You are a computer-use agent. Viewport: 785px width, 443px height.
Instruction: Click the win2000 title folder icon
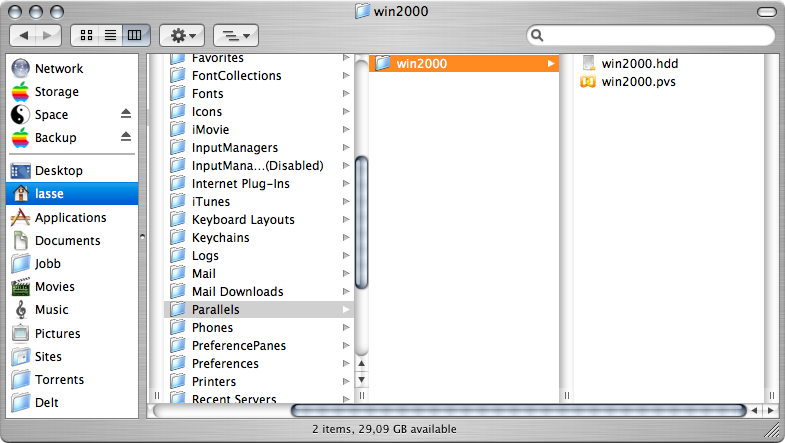[x=362, y=11]
